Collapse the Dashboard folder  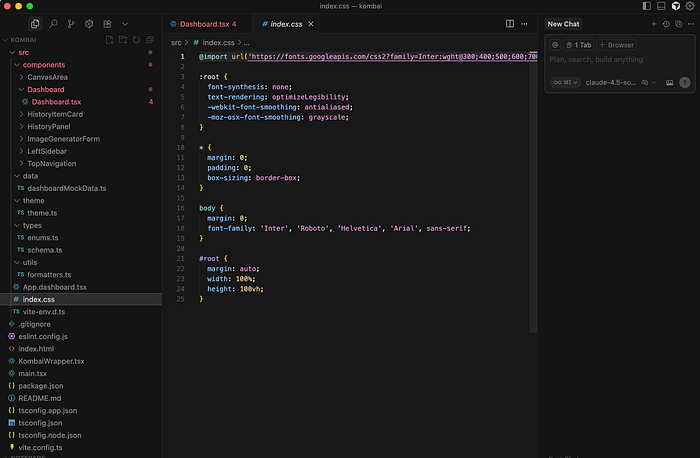click(45, 90)
